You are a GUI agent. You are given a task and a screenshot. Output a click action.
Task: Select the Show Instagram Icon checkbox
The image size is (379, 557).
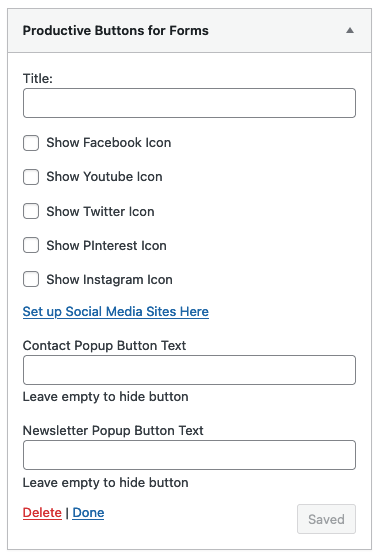31,279
